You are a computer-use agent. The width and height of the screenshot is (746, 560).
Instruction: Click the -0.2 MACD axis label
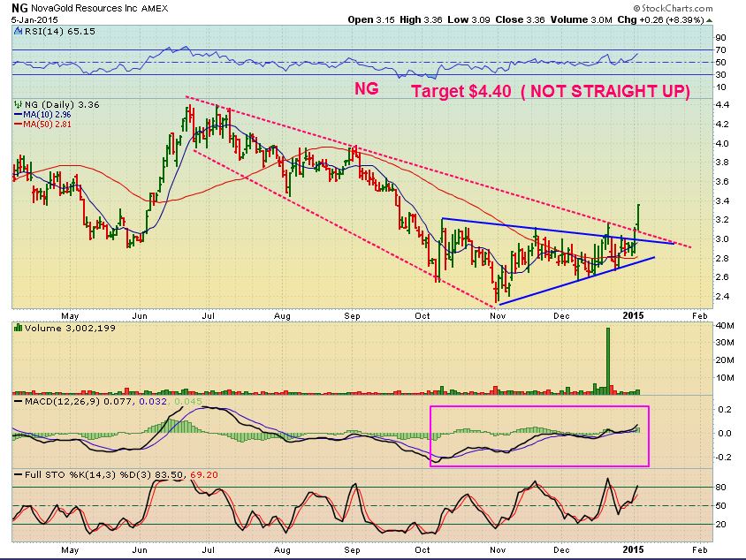pos(723,458)
